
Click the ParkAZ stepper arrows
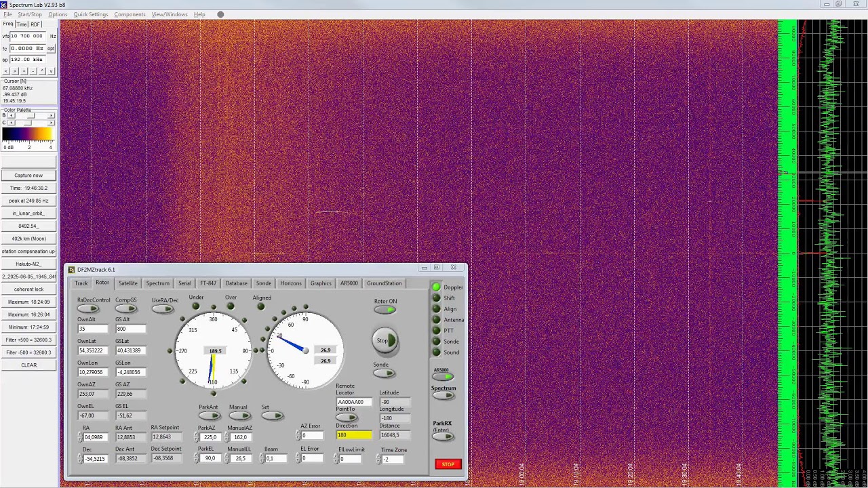click(x=197, y=437)
